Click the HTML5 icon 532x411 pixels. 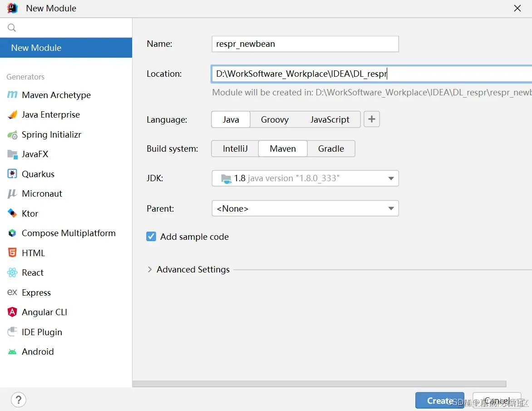click(12, 253)
